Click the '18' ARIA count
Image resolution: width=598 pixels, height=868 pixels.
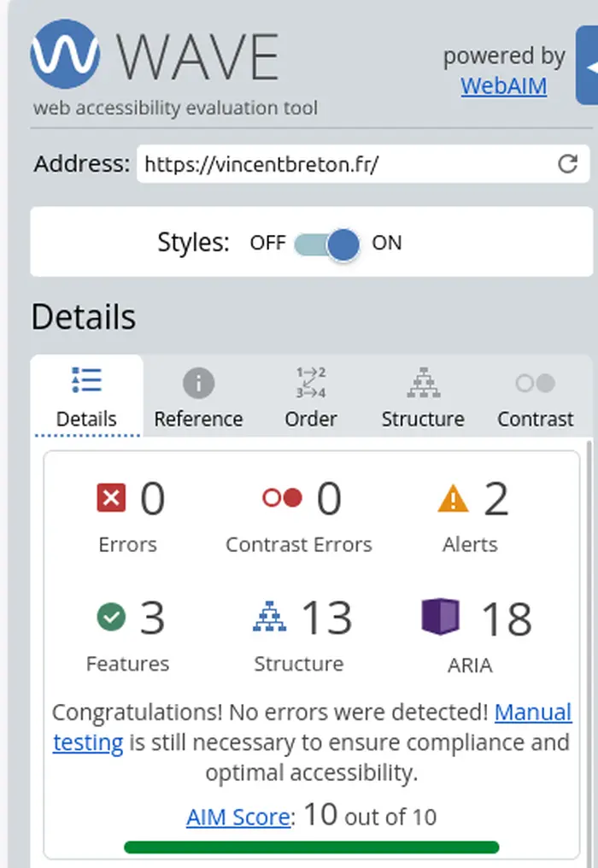pos(507,619)
